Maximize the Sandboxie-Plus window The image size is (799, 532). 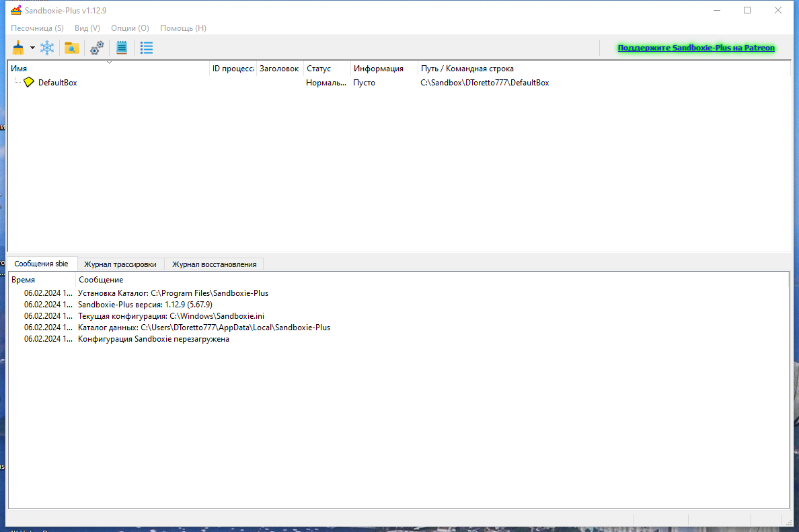tap(747, 10)
